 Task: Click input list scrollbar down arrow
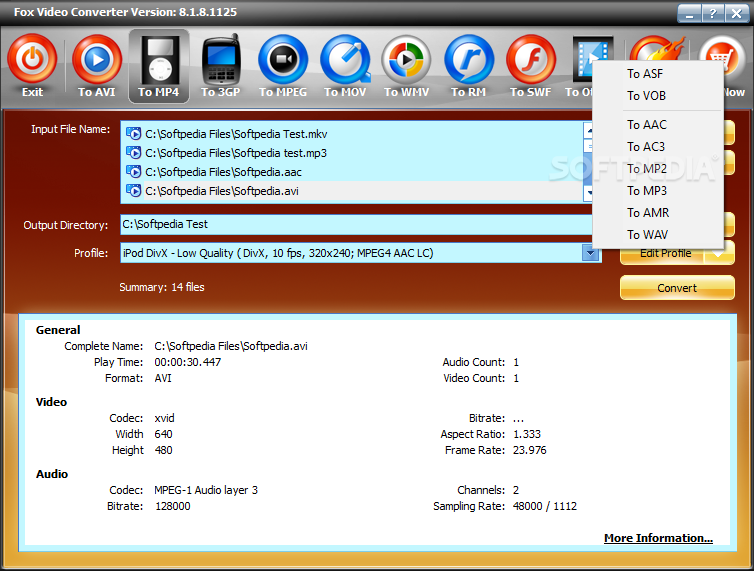point(588,193)
